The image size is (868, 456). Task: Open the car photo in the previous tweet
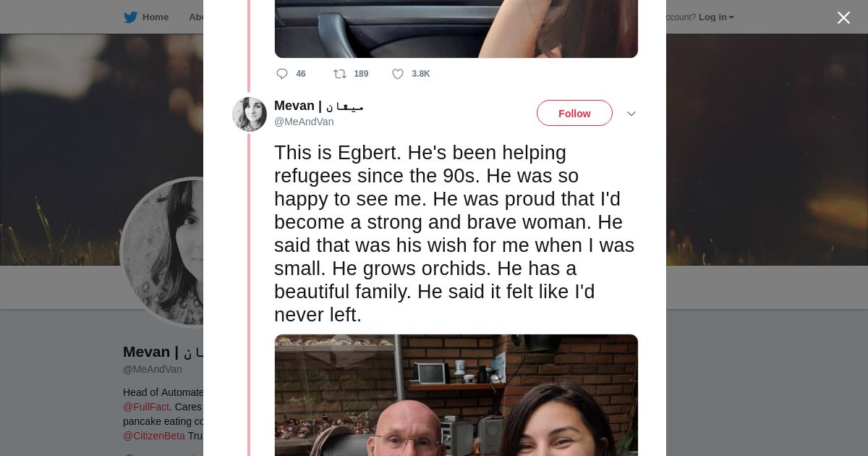coord(456,29)
